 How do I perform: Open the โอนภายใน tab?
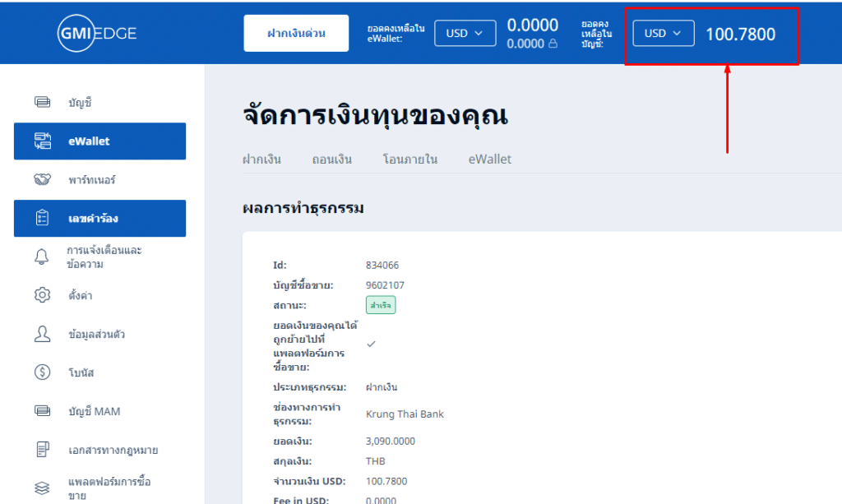click(409, 160)
